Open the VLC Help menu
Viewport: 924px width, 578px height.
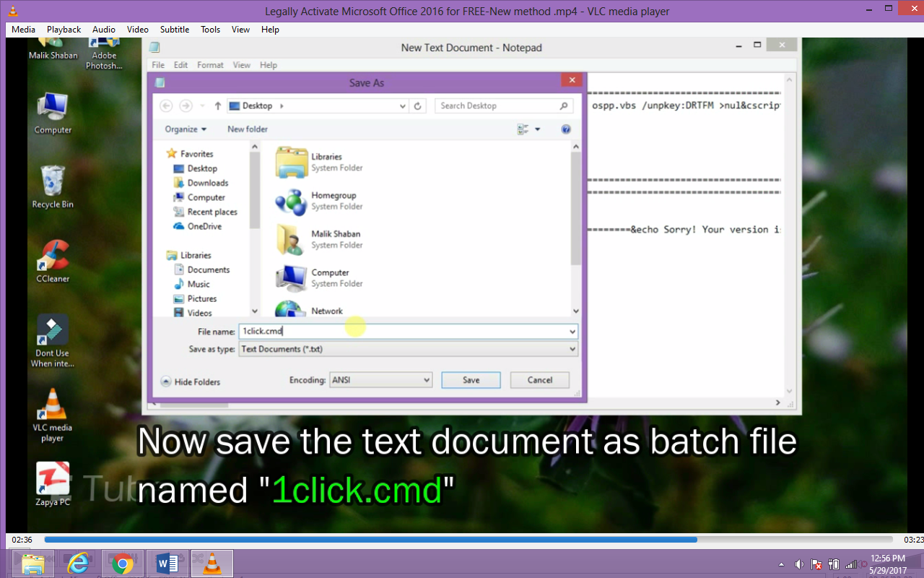coord(270,30)
